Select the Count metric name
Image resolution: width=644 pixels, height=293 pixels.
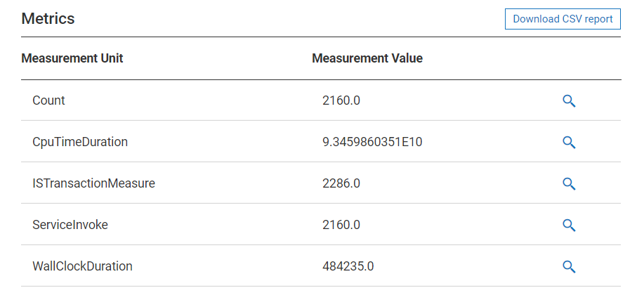coord(48,100)
